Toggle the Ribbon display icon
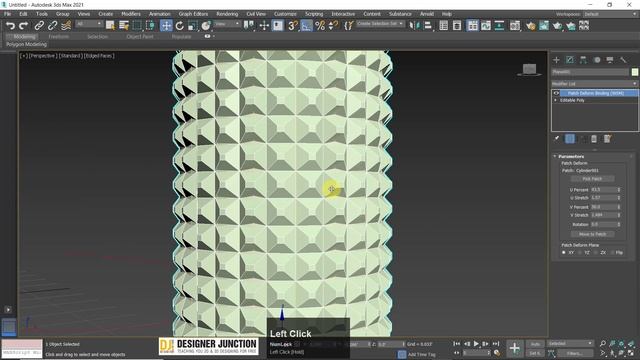Viewport: 640px width, 360px height. pyautogui.click(x=473, y=26)
